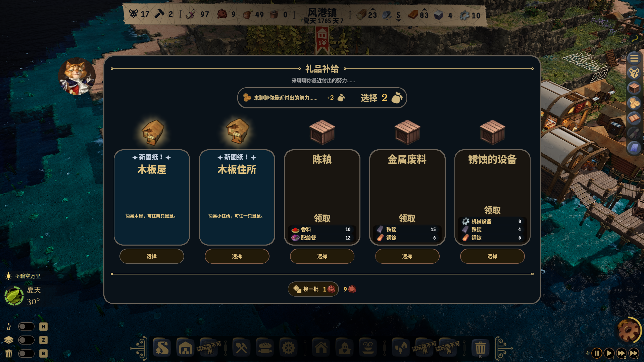
Task: Click 选择 under the 木板屋 blueprint
Action: (152, 256)
